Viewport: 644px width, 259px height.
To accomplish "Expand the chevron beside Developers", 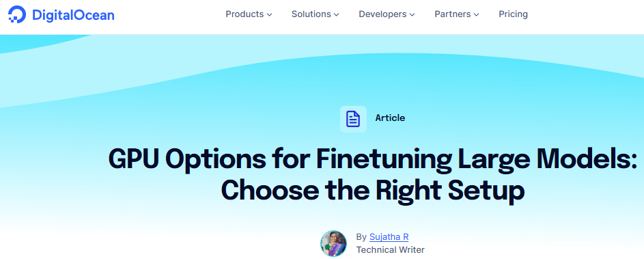I will click(412, 15).
